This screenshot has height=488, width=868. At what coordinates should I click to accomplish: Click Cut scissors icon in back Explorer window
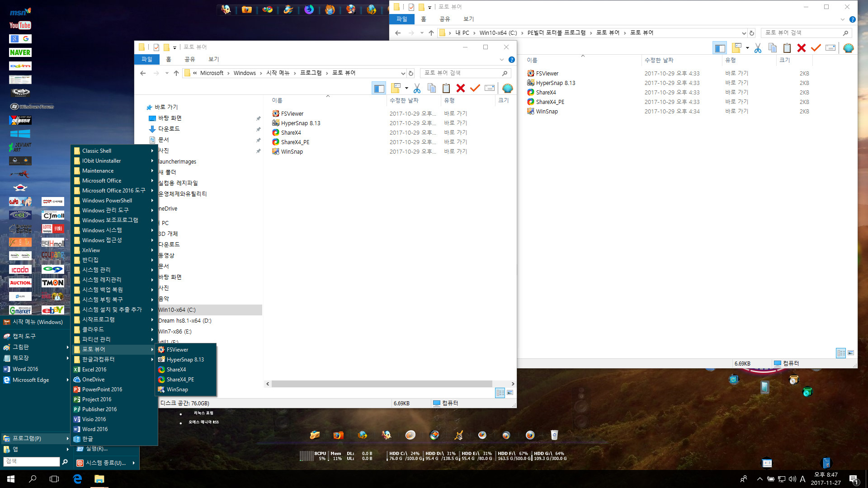coord(758,48)
